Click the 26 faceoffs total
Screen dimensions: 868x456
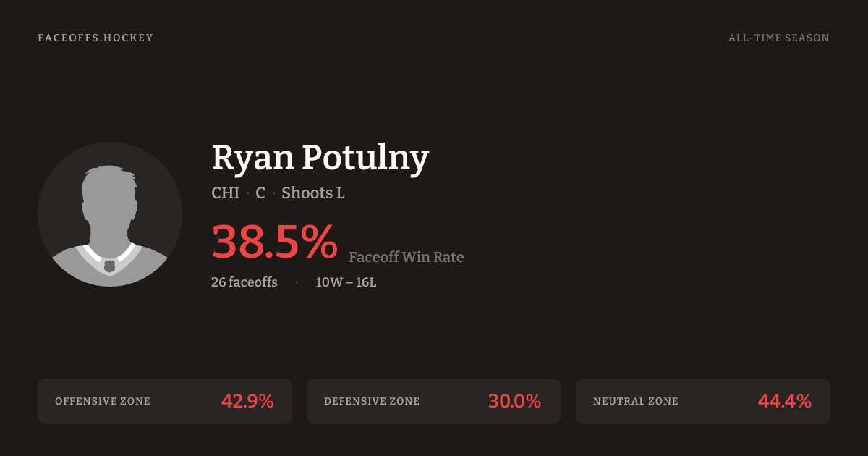tap(244, 282)
